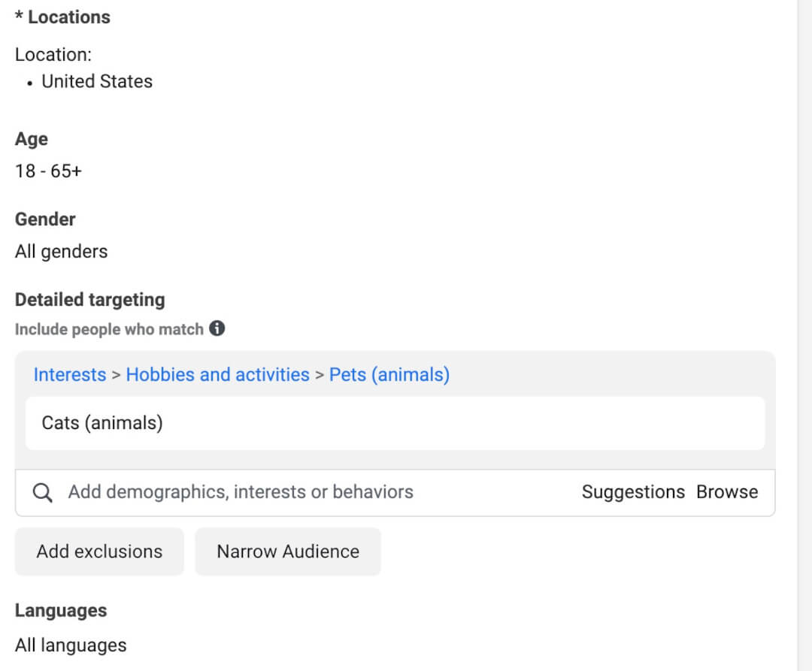This screenshot has width=812, height=671.
Task: Open the Interests breadcrumb link
Action: point(69,374)
